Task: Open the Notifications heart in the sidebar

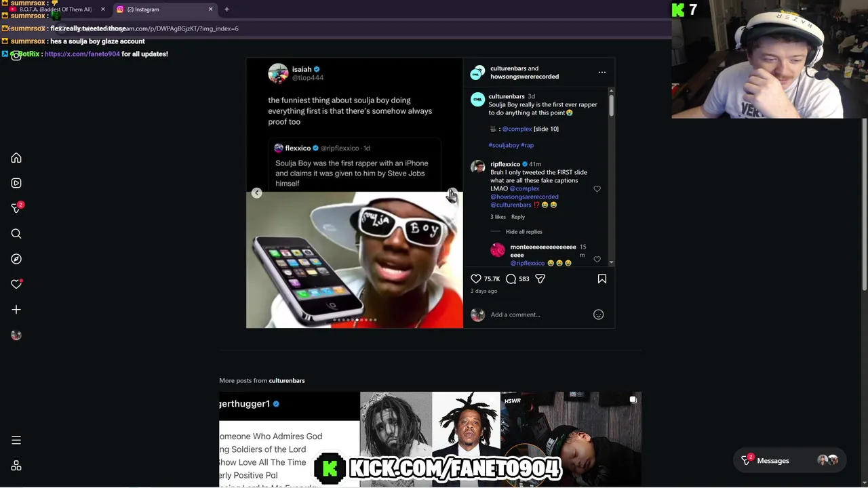Action: pyautogui.click(x=16, y=284)
